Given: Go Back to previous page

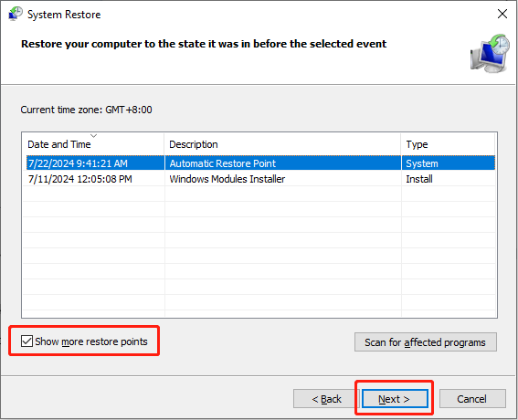Looking at the screenshot, I should tap(326, 399).
